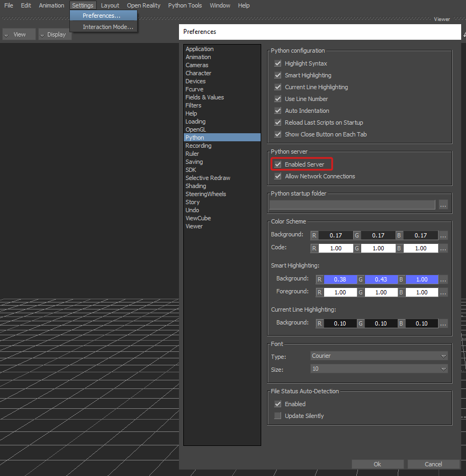Select Shading preferences category
Viewport: 466px width, 476px height.
click(222, 186)
